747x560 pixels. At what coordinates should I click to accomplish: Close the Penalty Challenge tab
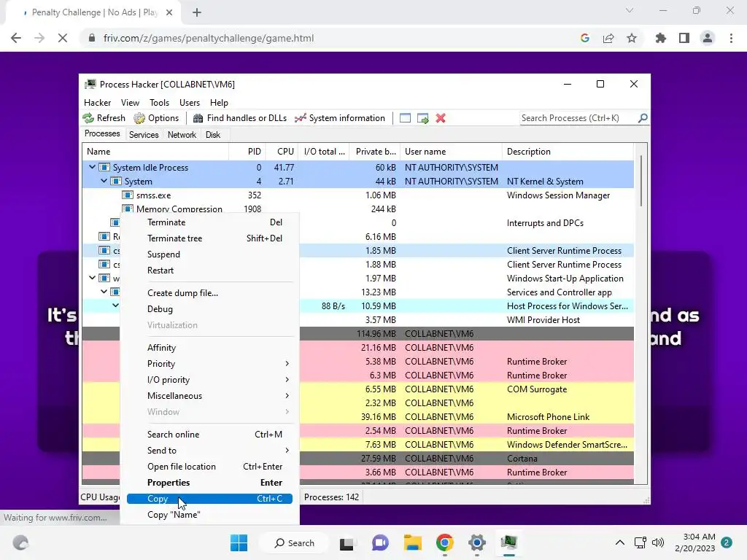(x=169, y=12)
